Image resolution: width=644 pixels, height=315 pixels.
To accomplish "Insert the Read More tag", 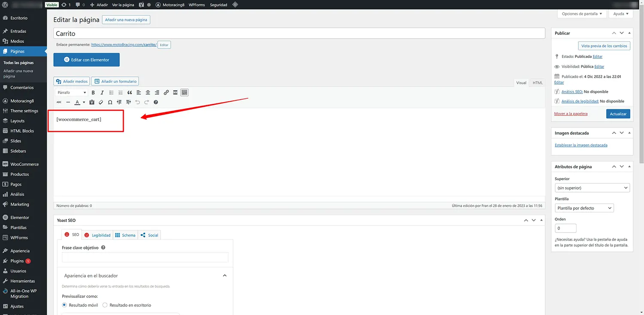I will pyautogui.click(x=175, y=92).
